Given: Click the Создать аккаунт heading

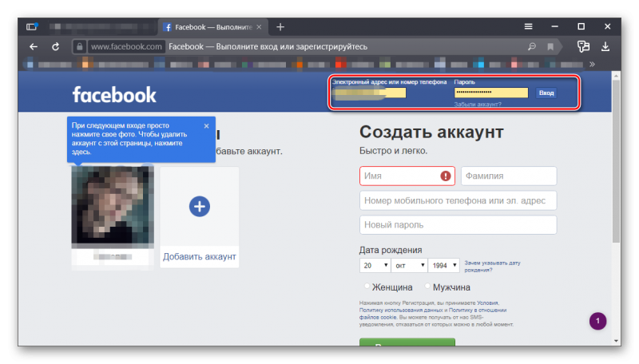Looking at the screenshot, I should pos(431,132).
